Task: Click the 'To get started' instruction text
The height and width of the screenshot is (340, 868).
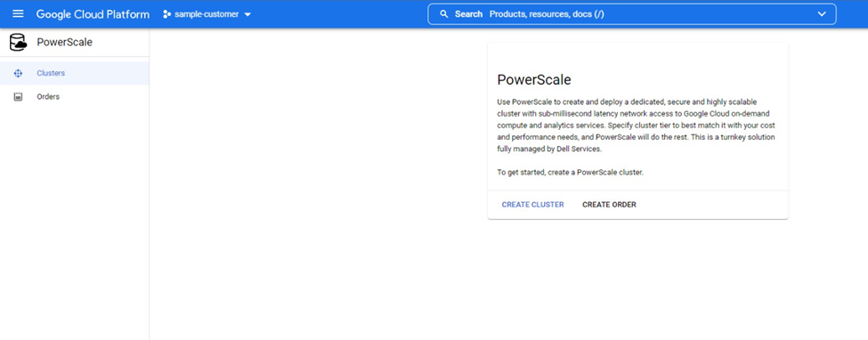Action: tap(570, 172)
